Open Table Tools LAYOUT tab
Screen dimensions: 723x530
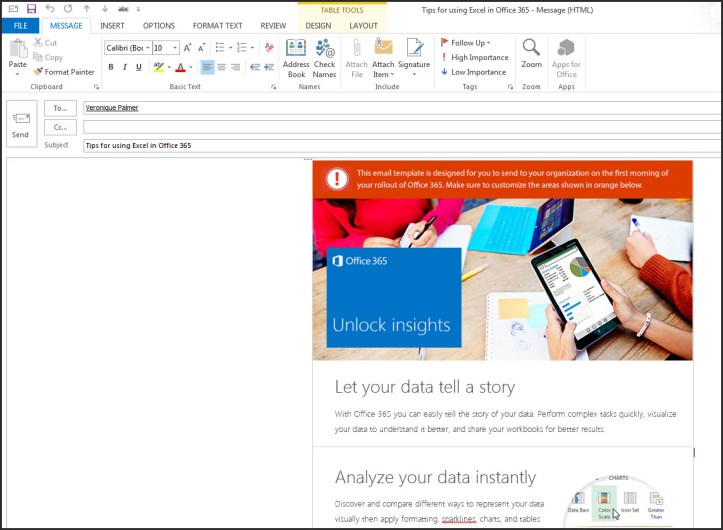(x=363, y=26)
